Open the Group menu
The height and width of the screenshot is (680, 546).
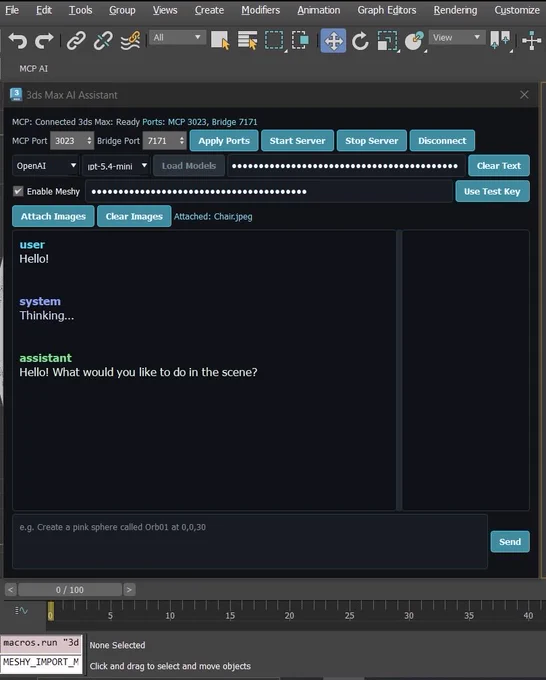click(x=122, y=10)
